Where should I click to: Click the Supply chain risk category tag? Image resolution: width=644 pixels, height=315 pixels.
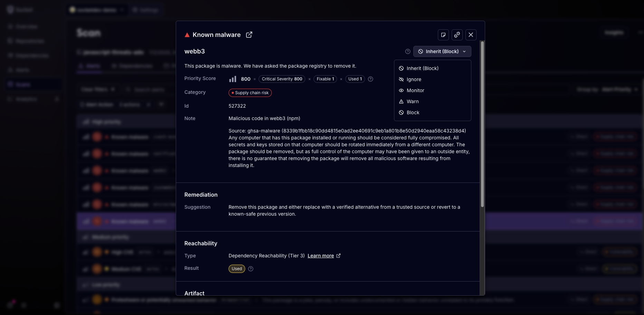(x=250, y=93)
